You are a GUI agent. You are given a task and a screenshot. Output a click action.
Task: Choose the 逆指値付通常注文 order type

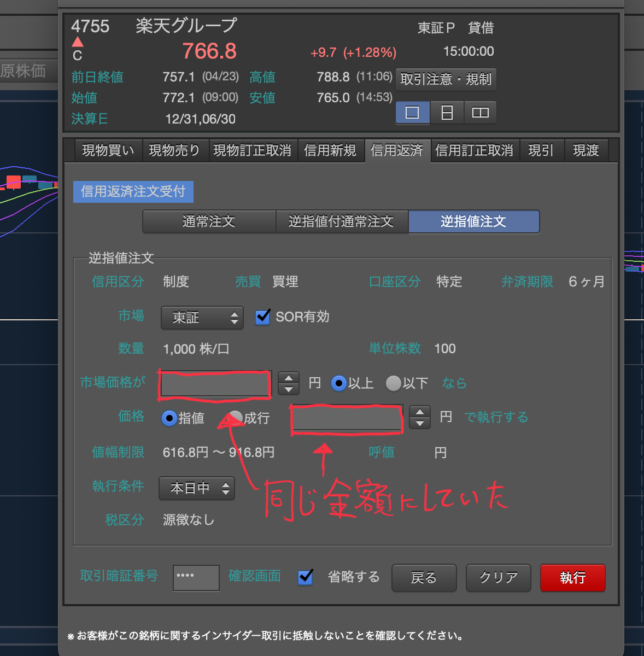tap(342, 221)
